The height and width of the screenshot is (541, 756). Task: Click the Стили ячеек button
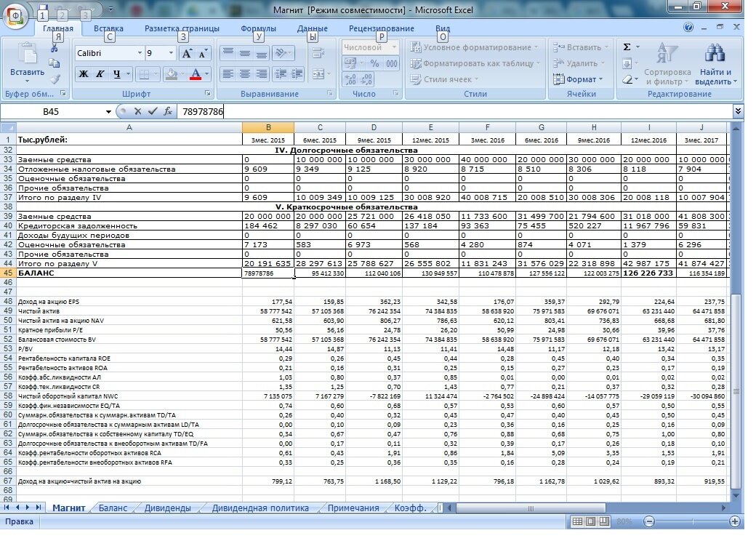point(445,79)
